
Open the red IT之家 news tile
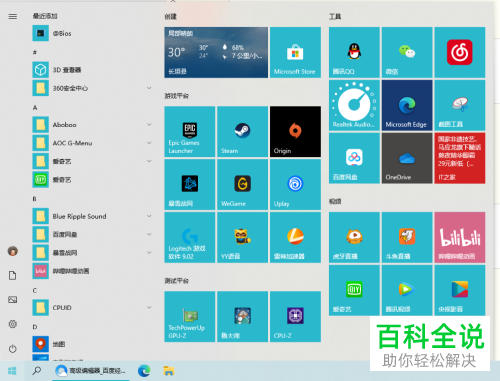click(460, 158)
